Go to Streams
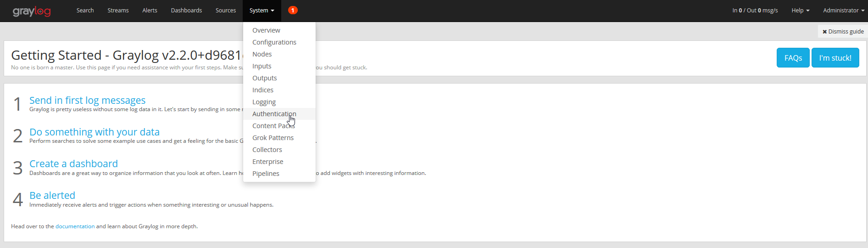Image resolution: width=868 pixels, height=248 pixels. (x=118, y=10)
